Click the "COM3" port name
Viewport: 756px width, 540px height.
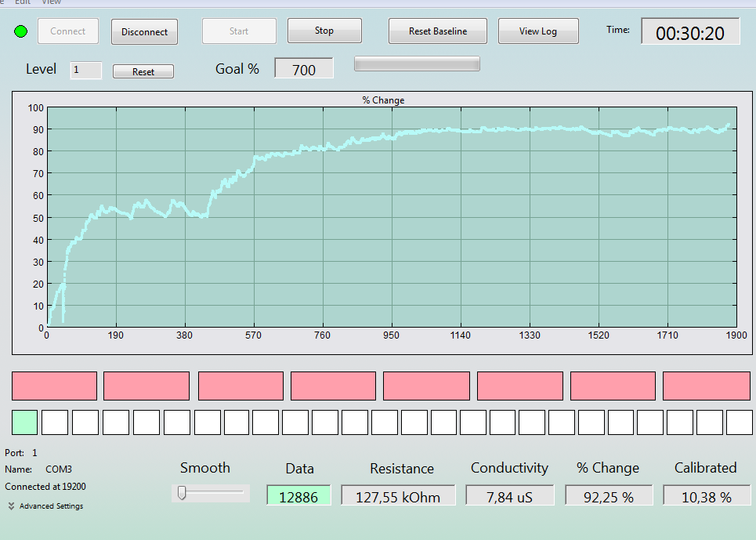[x=58, y=469]
